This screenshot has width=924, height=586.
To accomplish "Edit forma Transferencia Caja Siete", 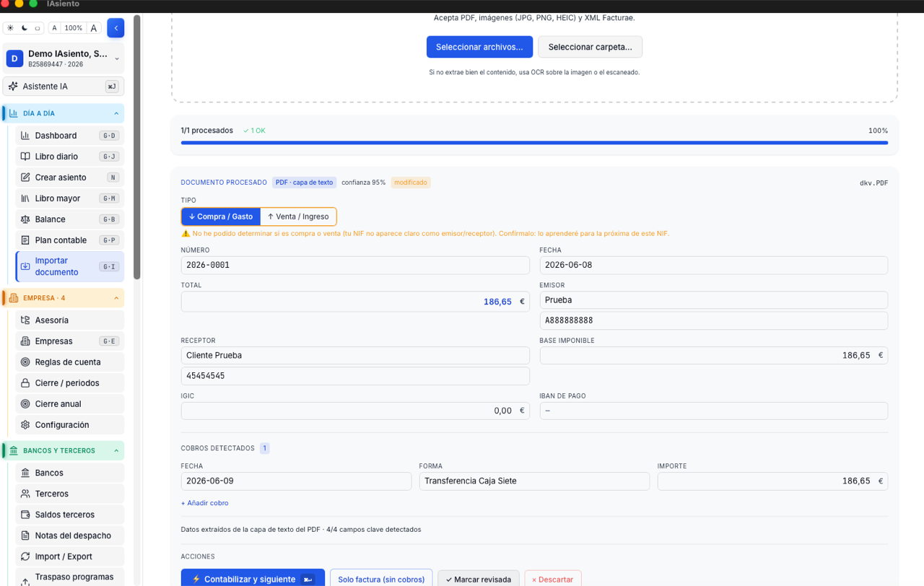I will click(534, 481).
